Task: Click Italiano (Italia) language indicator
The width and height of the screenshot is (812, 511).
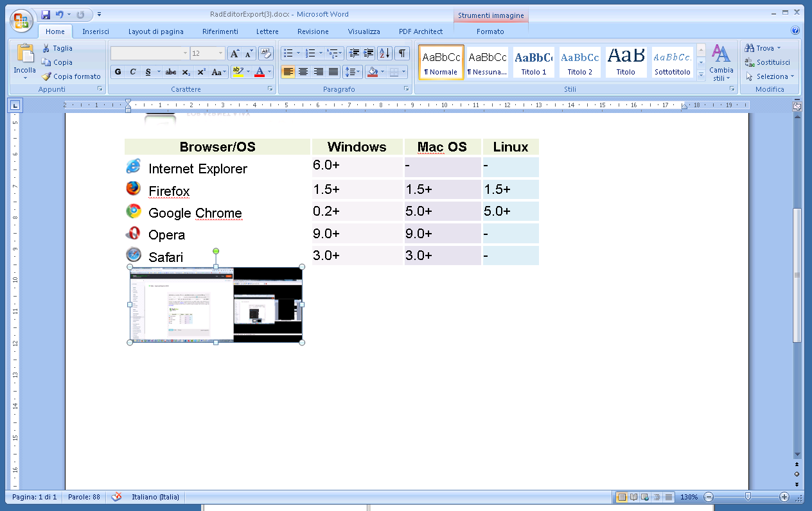Action: tap(155, 497)
